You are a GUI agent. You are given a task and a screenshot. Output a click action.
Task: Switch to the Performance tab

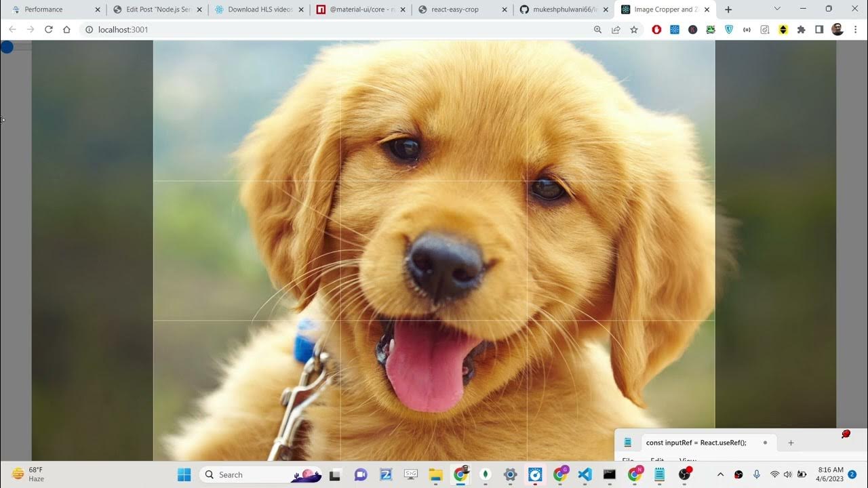pyautogui.click(x=43, y=9)
